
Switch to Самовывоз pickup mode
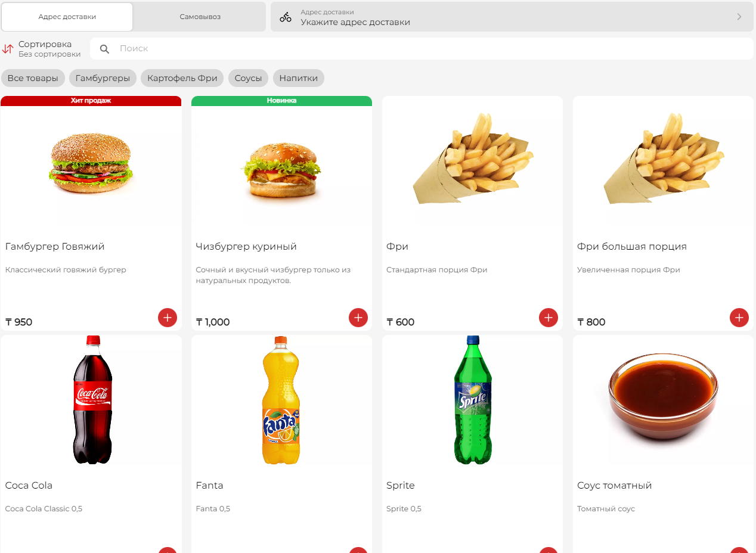click(200, 17)
